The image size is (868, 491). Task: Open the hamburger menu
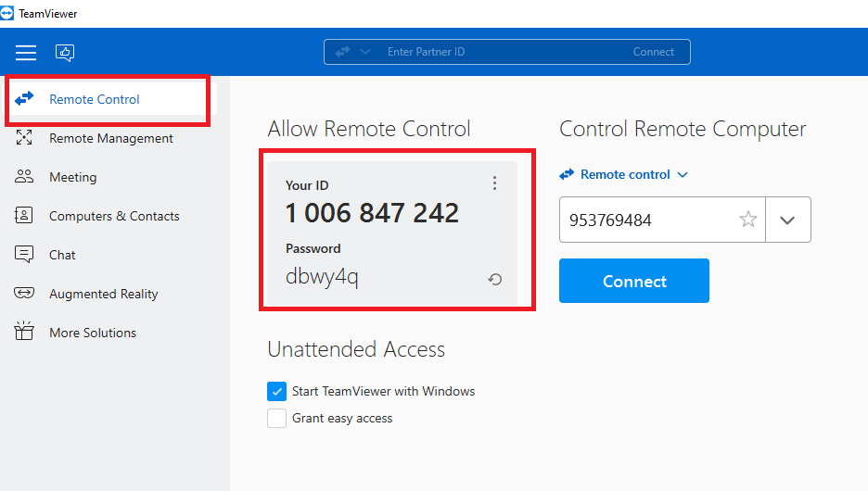click(25, 53)
